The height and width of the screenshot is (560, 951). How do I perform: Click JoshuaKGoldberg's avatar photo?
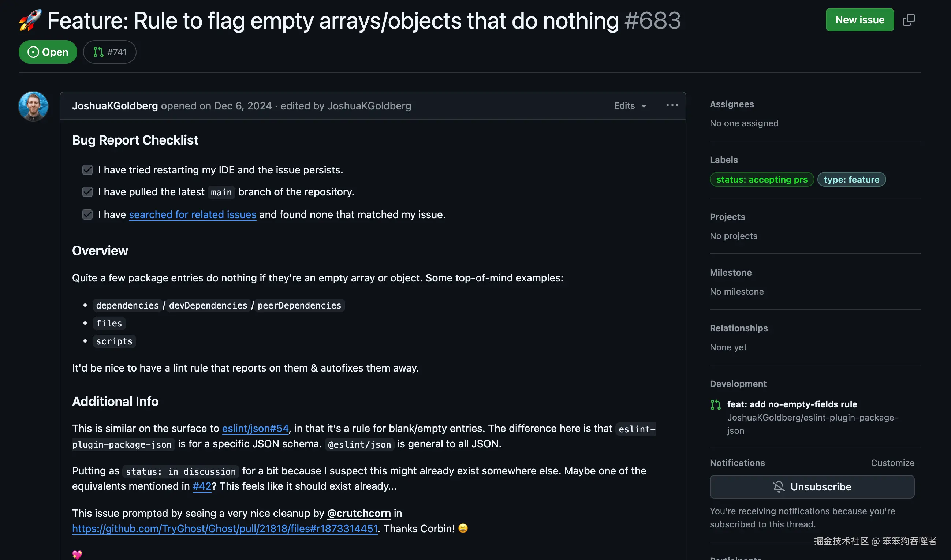click(x=33, y=106)
